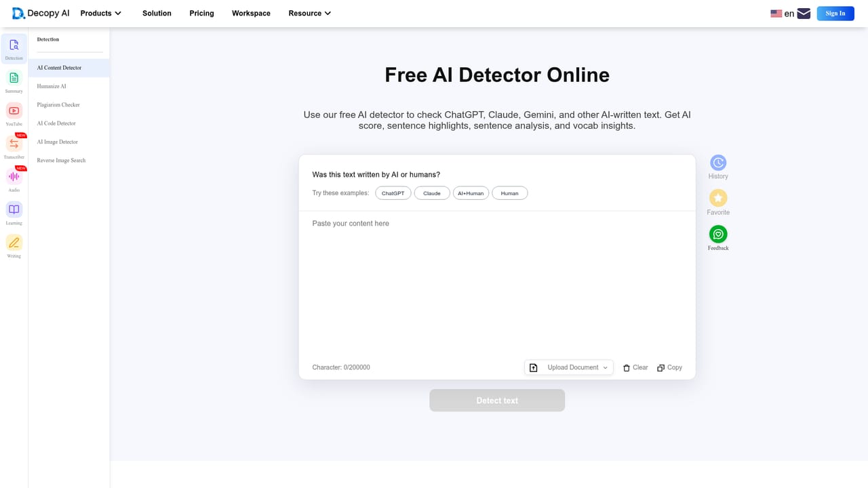Open the Upload Document dropdown
This screenshot has width=868, height=488.
[569, 367]
